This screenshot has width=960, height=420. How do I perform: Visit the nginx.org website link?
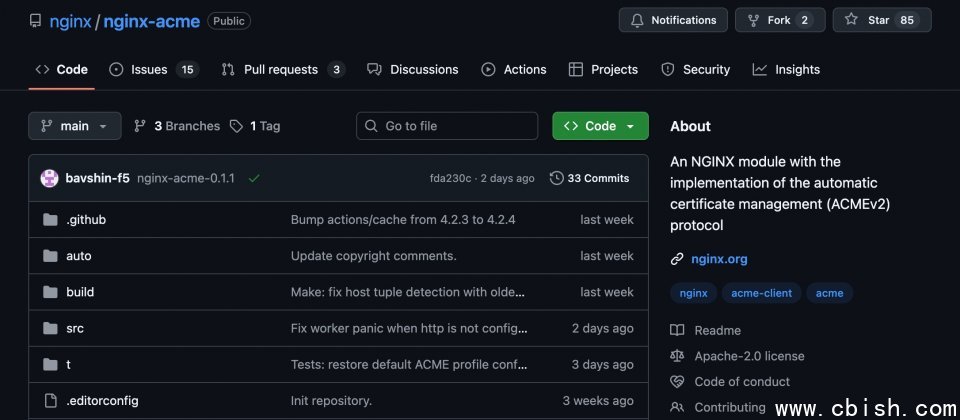719,259
